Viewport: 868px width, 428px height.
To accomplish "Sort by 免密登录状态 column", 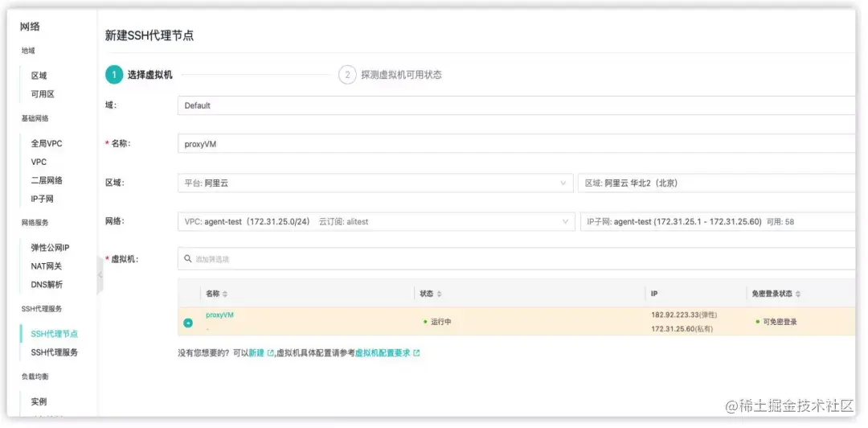I will click(798, 294).
